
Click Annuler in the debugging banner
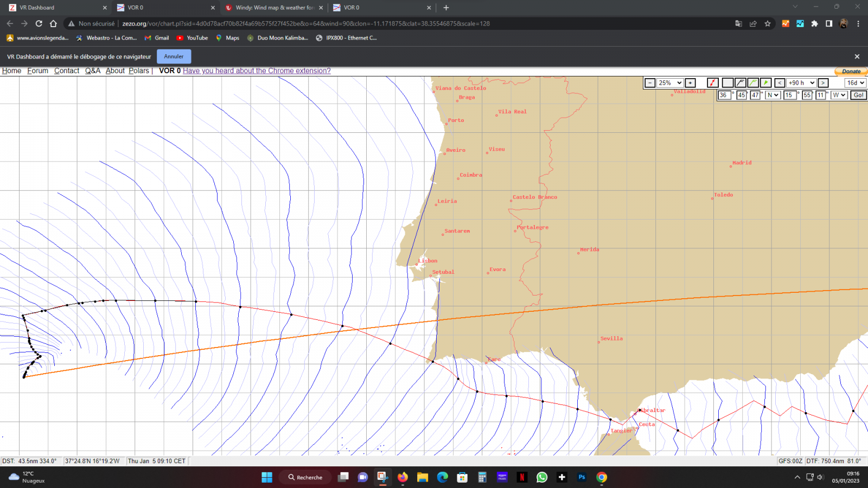tap(174, 56)
